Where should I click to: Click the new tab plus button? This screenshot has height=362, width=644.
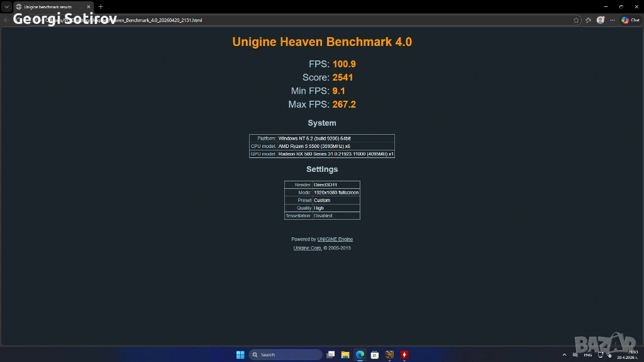101,7
